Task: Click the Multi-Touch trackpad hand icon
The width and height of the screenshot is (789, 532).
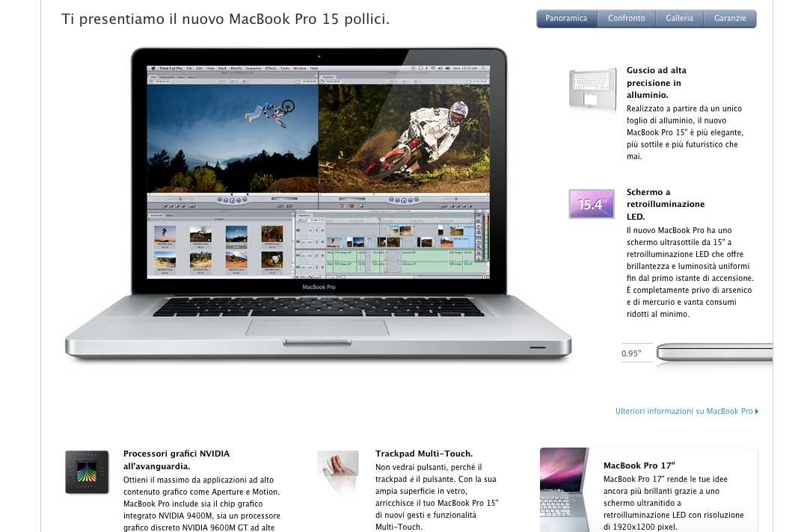Action: click(338, 473)
